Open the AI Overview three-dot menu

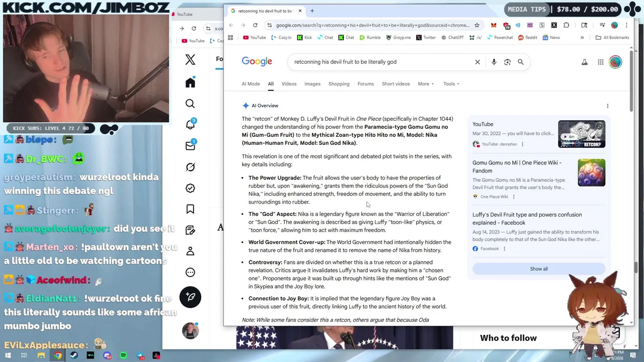[607, 106]
